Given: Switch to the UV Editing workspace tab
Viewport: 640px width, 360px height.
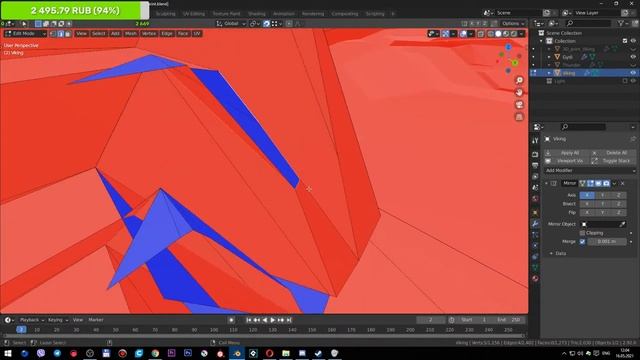Looking at the screenshot, I should coord(194,13).
